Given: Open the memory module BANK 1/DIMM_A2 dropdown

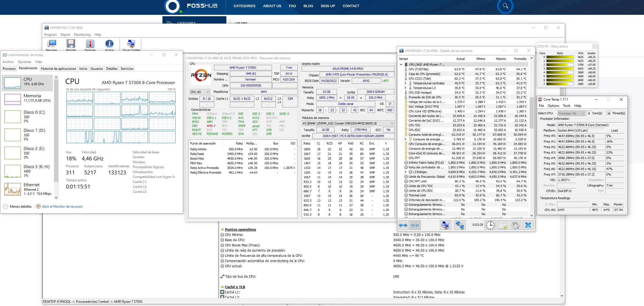Looking at the screenshot, I should click(348, 123).
